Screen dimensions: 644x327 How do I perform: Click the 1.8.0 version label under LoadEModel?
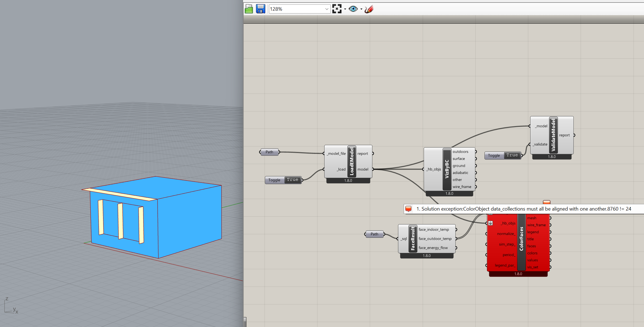(348, 181)
